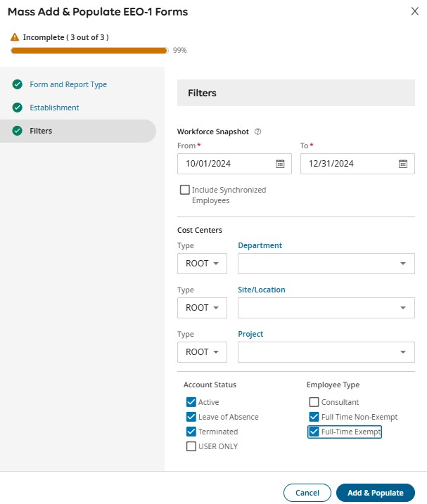This screenshot has height=504, width=427.
Task: Click the Cost Centers heading
Action: click(200, 230)
